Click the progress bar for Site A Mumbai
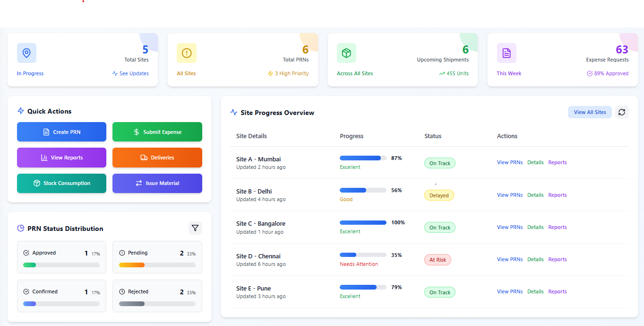This screenshot has height=326, width=644. [363, 158]
